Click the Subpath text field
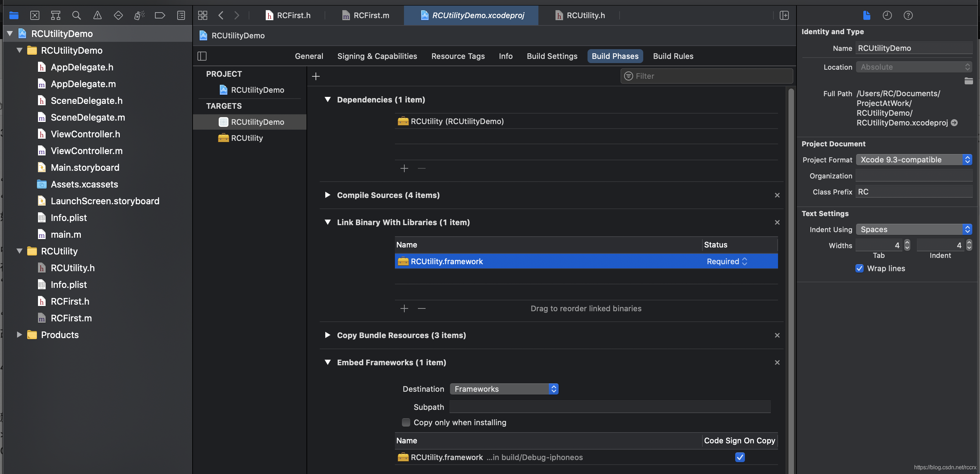This screenshot has height=474, width=980. 610,407
